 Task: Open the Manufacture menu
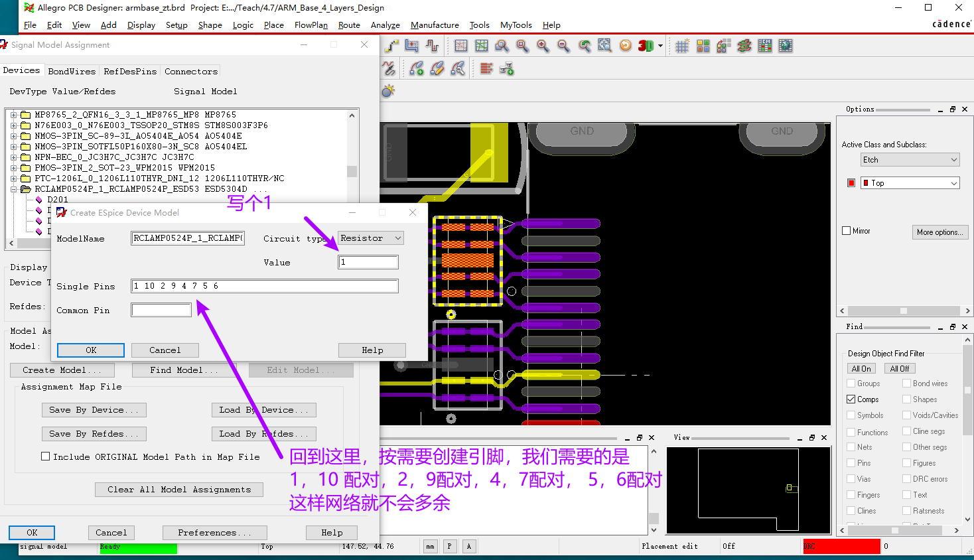435,25
